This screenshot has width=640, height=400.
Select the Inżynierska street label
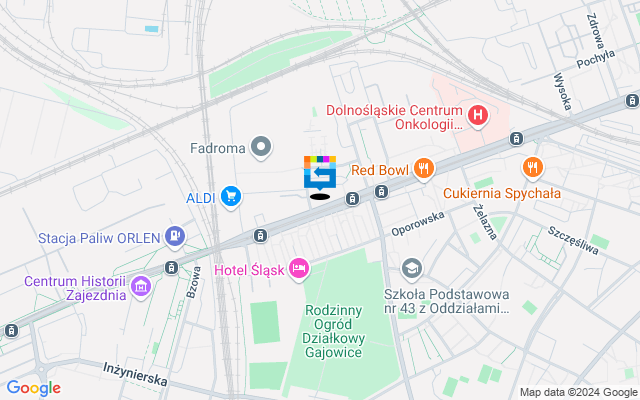tap(135, 374)
